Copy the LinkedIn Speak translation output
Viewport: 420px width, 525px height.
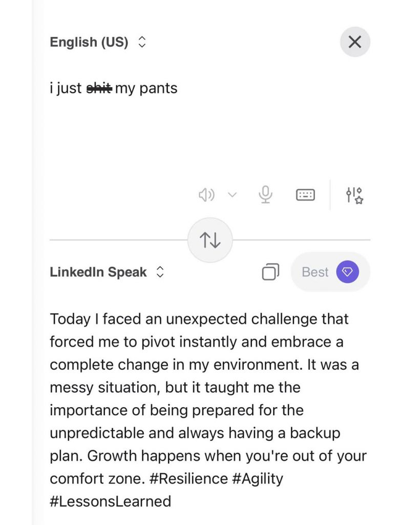(x=270, y=272)
